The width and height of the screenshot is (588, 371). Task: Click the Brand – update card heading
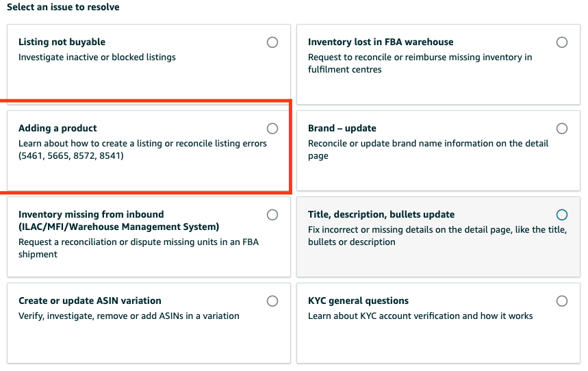[x=342, y=128]
